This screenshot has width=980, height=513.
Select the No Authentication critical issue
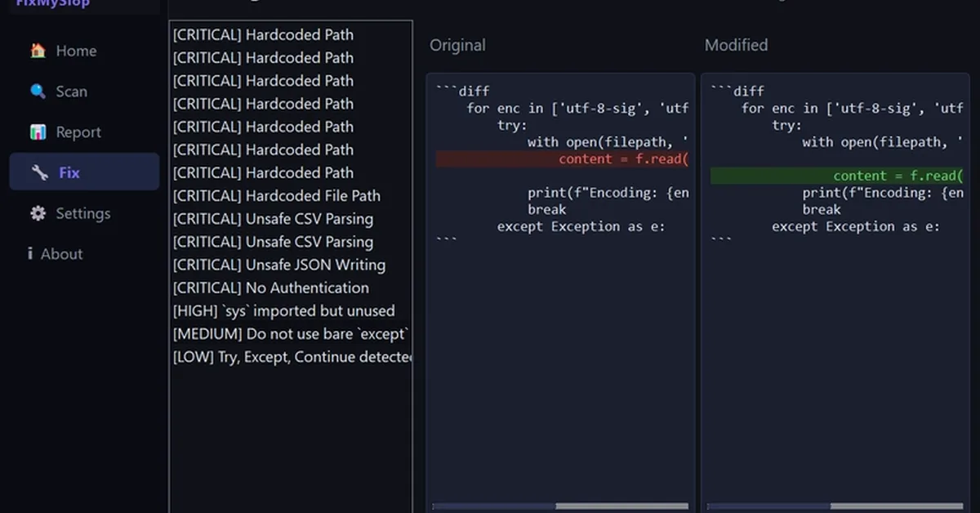click(270, 288)
